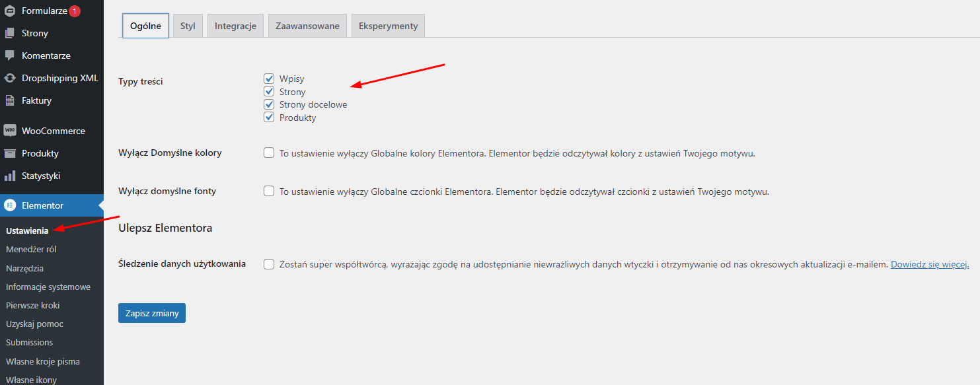This screenshot has width=980, height=385.
Task: Follow the Dowiedz się więcej link
Action: 930,264
